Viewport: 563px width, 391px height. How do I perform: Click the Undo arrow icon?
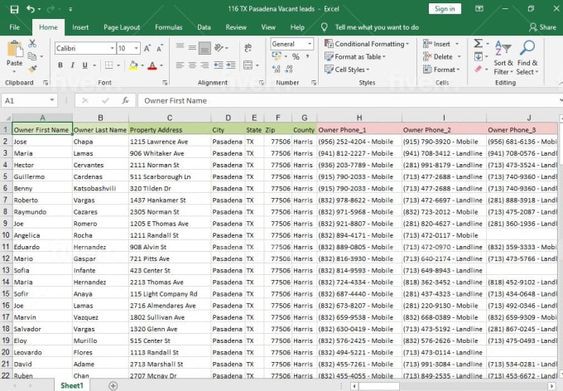click(x=31, y=9)
